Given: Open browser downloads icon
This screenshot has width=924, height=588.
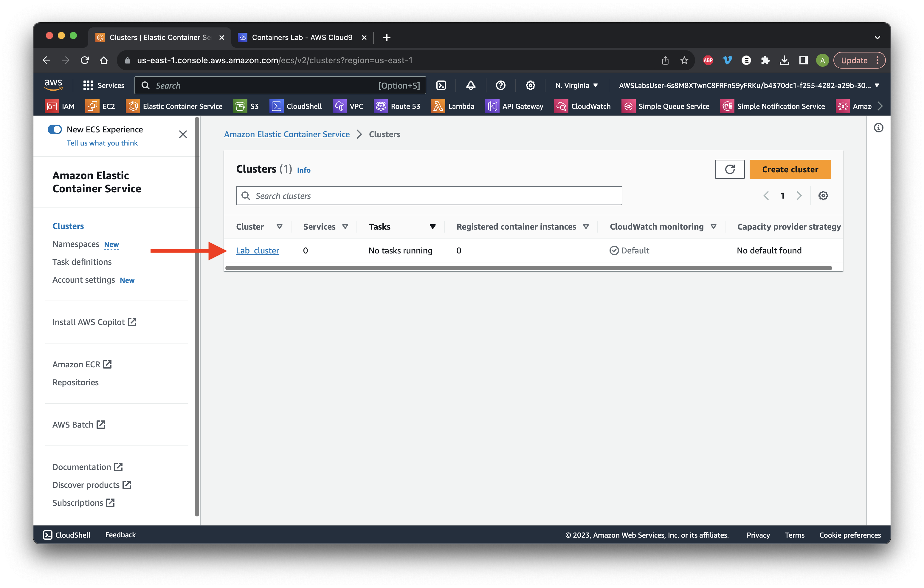Looking at the screenshot, I should (784, 60).
